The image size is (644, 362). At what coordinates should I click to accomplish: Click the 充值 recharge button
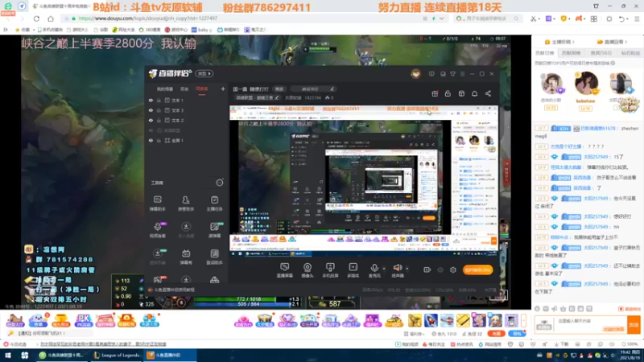click(496, 333)
